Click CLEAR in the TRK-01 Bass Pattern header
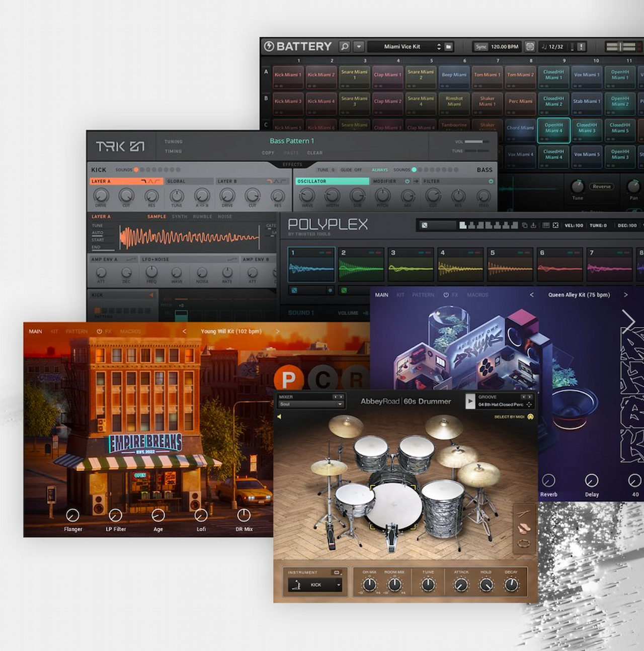 (315, 152)
